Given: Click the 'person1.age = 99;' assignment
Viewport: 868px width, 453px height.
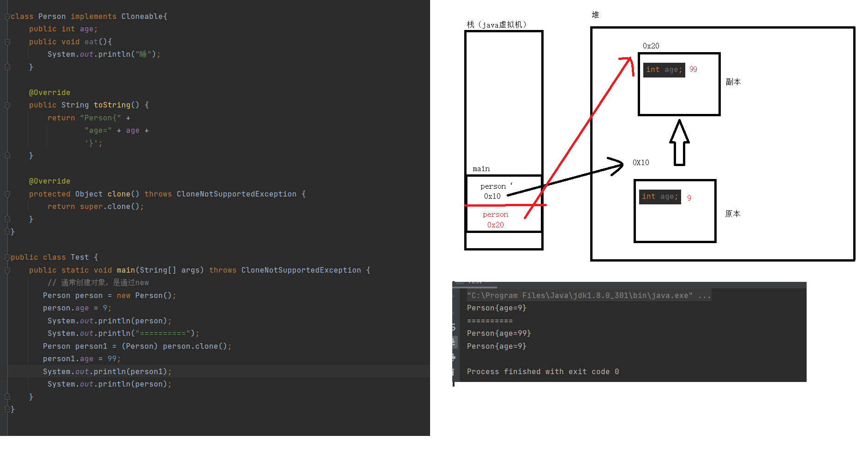Looking at the screenshot, I should pyautogui.click(x=82, y=359).
